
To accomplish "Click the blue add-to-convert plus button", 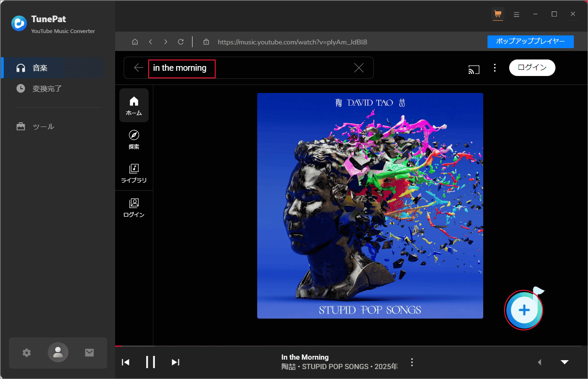I will 524,310.
